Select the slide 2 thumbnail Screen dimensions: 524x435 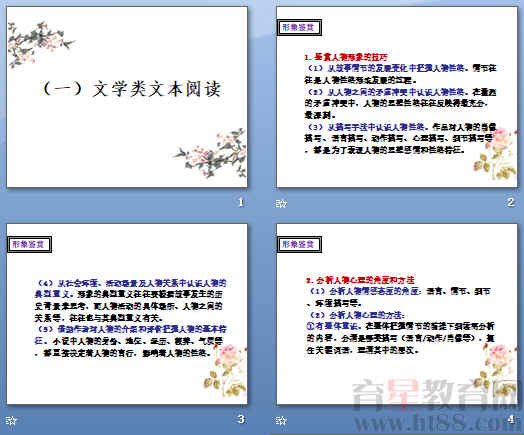tap(397, 97)
